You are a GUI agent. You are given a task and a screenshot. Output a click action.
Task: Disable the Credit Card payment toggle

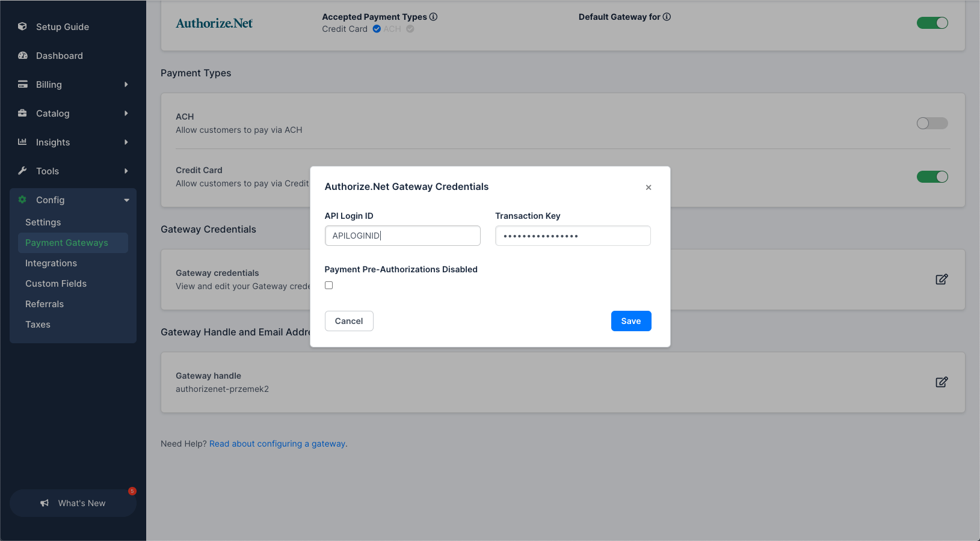pos(932,177)
